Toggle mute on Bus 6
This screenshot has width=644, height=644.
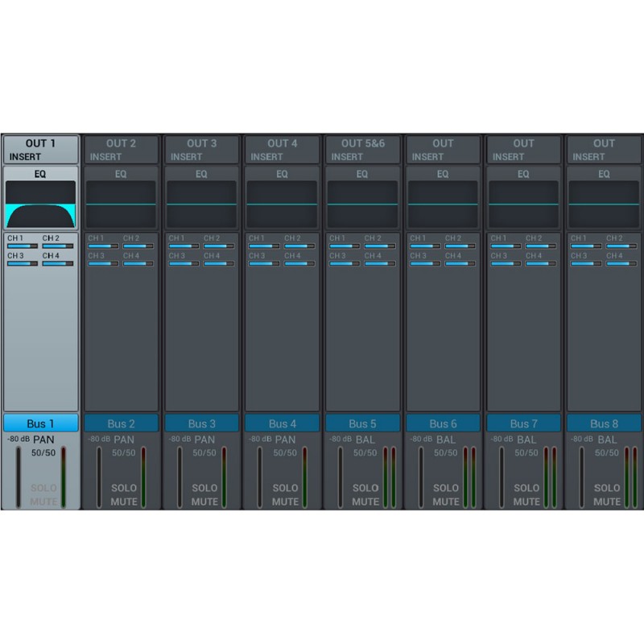(x=446, y=502)
